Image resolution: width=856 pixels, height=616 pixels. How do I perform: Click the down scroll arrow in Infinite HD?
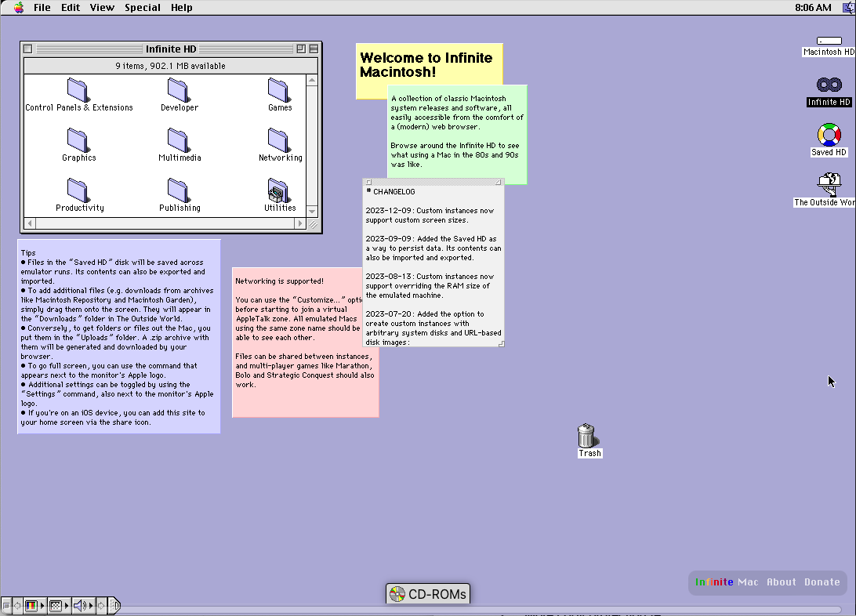coord(313,212)
